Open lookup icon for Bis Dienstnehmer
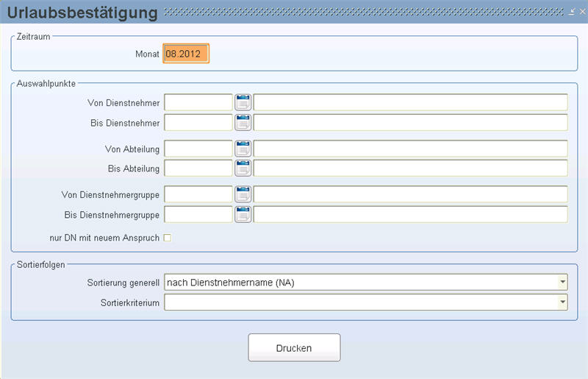 [x=243, y=122]
